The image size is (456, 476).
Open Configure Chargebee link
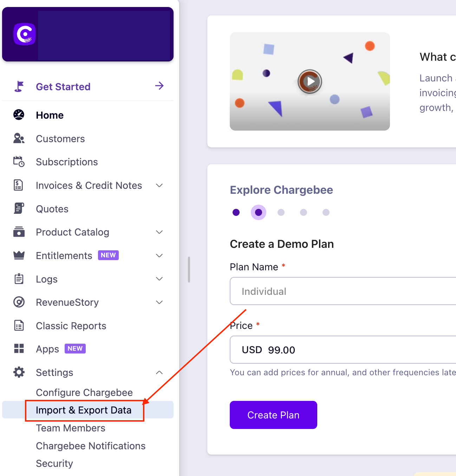84,392
